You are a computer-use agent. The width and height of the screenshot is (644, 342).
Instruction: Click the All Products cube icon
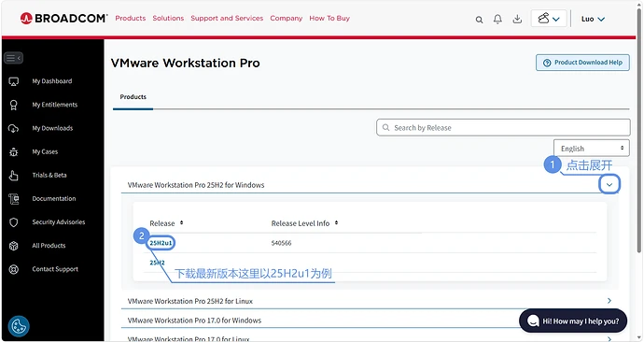pyautogui.click(x=14, y=246)
